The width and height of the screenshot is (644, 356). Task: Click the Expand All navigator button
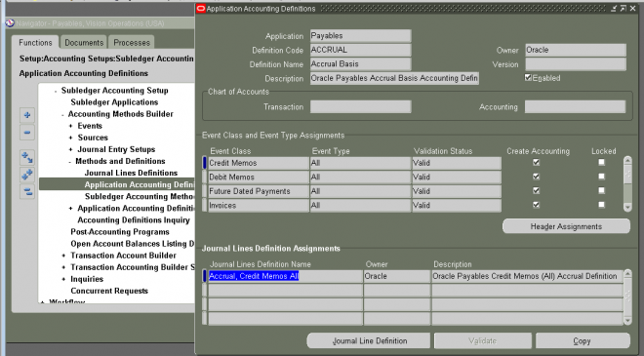click(27, 175)
